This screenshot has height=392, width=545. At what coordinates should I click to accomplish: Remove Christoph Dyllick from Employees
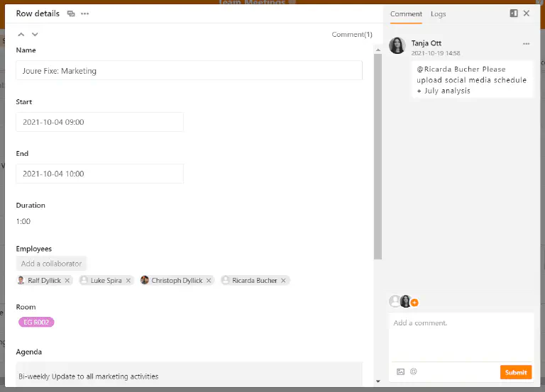[209, 280]
